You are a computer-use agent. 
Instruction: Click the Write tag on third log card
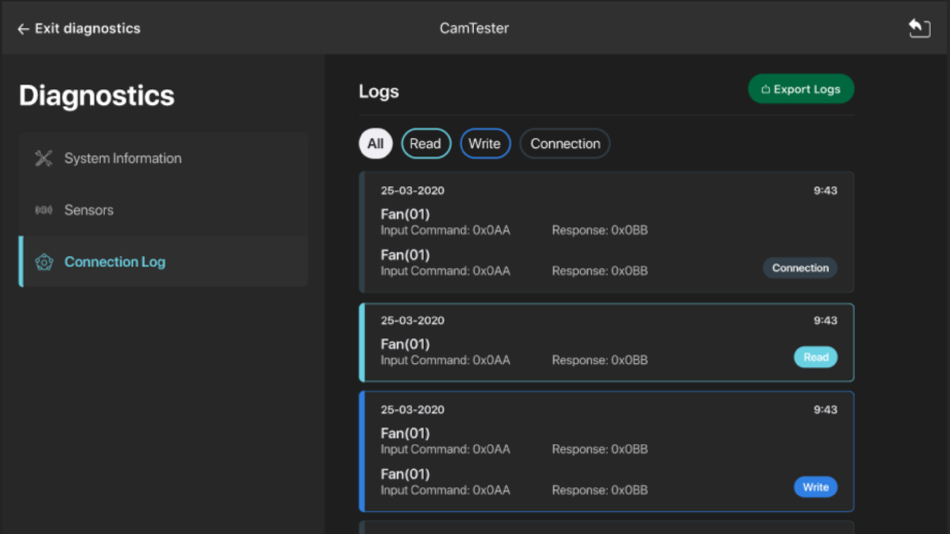pos(815,487)
